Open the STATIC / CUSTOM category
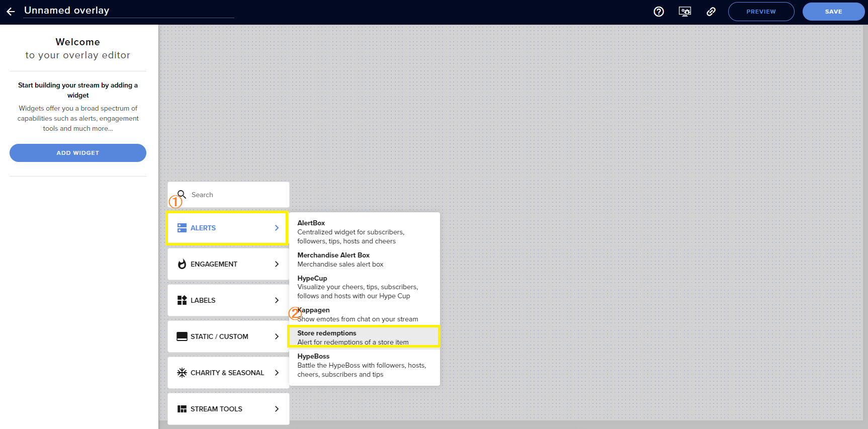This screenshot has height=429, width=868. (x=228, y=336)
